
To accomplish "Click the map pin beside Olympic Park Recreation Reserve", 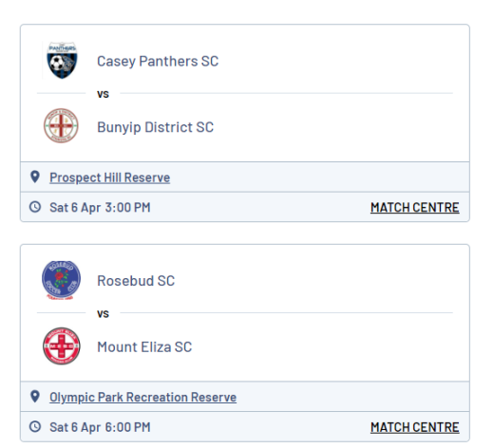I will (35, 397).
